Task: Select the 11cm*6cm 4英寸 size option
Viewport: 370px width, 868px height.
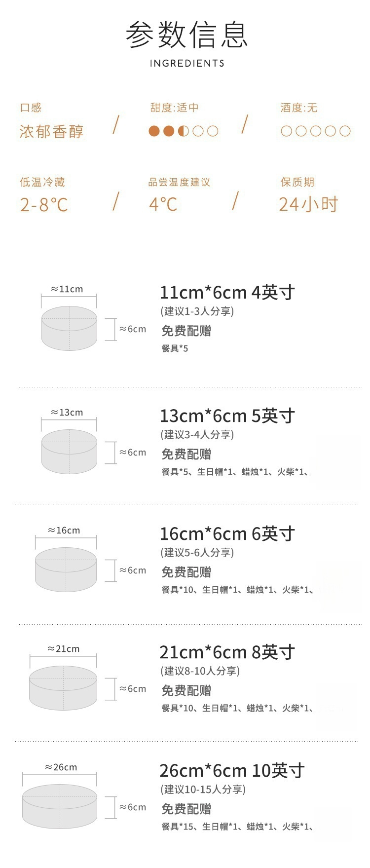Action: 227,293
